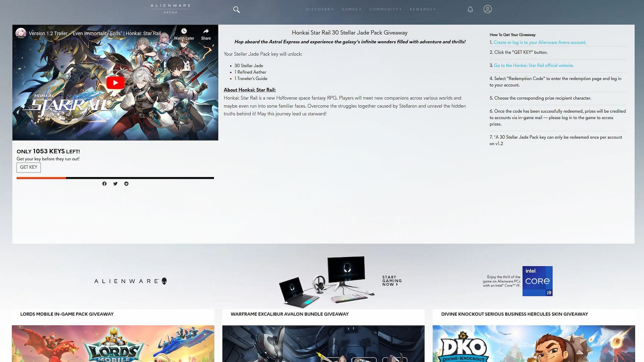Open the notifications bell
The image size is (644, 362).
point(470,9)
